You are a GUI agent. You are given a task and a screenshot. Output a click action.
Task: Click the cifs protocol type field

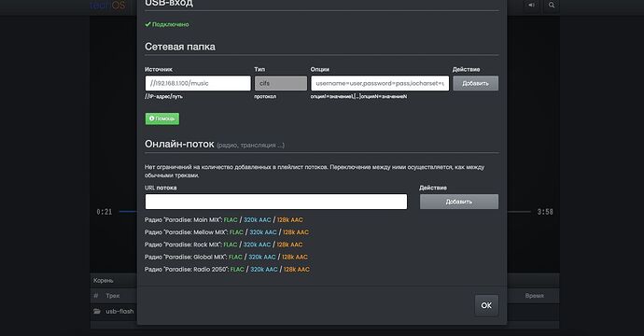(x=281, y=83)
